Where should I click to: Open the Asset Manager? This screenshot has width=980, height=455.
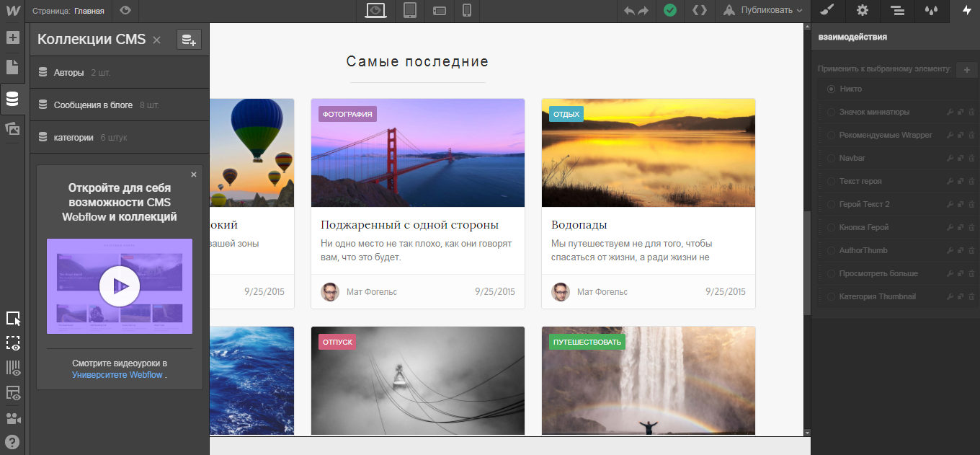coord(12,127)
